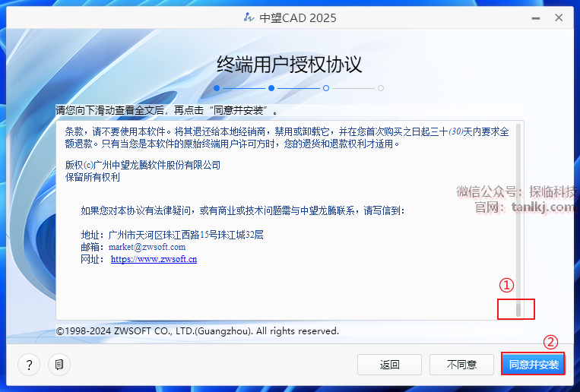Minimize the 中望CAD 2025 installer window
Screen dimensions: 580x392
(x=536, y=18)
